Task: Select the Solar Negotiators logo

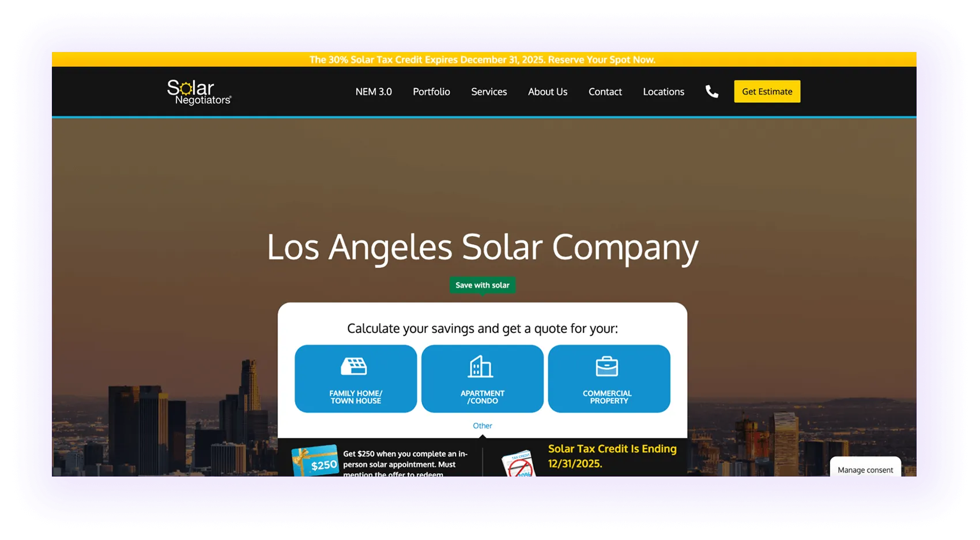Action: click(198, 91)
